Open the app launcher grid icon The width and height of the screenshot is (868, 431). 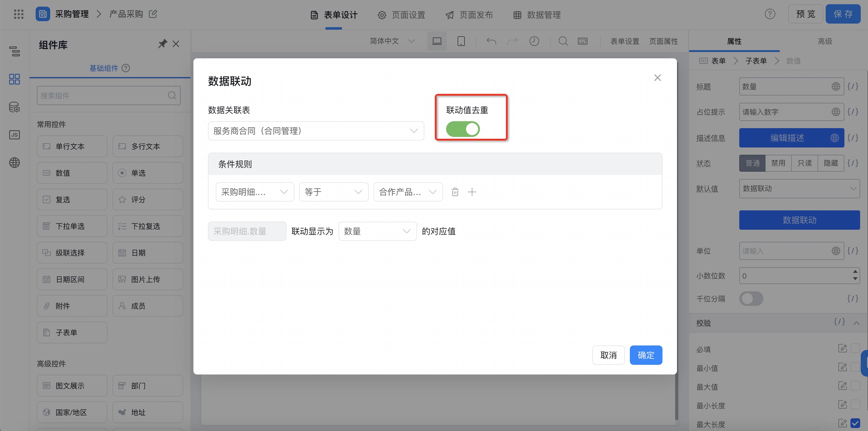[18, 14]
